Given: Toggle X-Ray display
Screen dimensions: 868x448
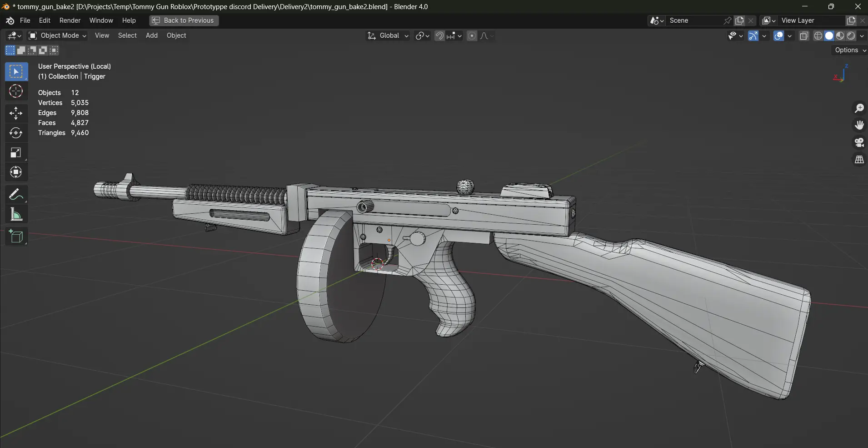Looking at the screenshot, I should [x=804, y=36].
